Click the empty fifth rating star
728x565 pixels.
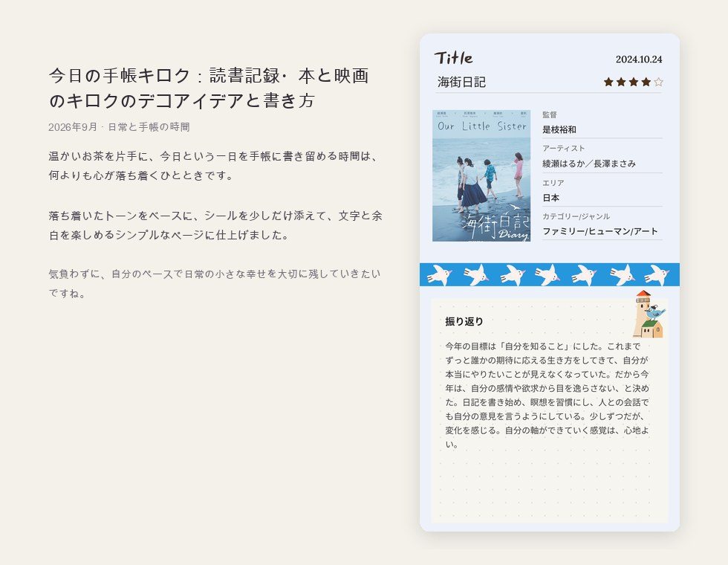click(658, 83)
